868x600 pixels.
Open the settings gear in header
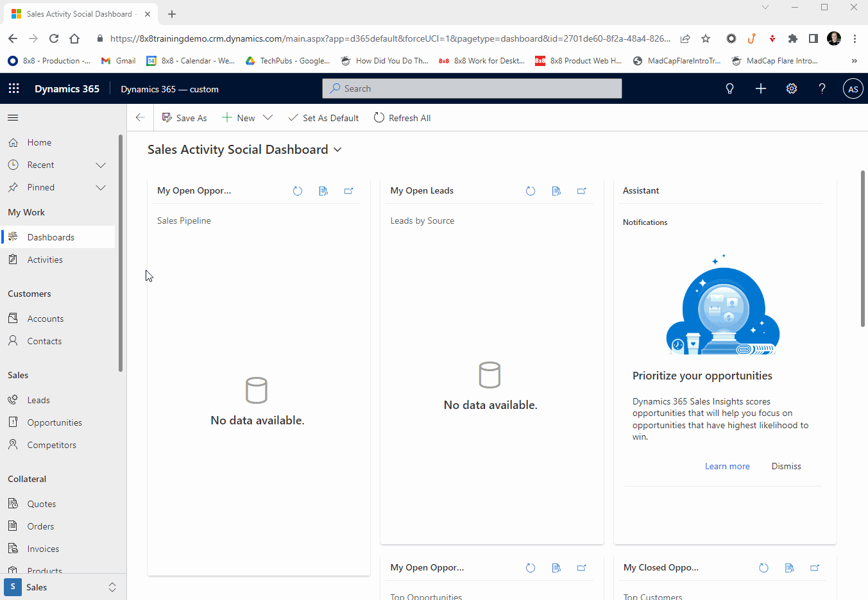tap(792, 88)
